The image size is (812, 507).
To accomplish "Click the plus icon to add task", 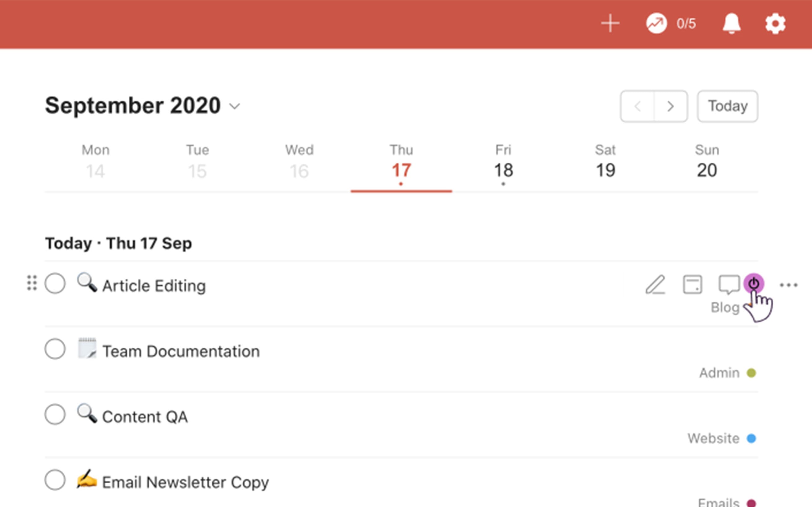I will pyautogui.click(x=610, y=23).
